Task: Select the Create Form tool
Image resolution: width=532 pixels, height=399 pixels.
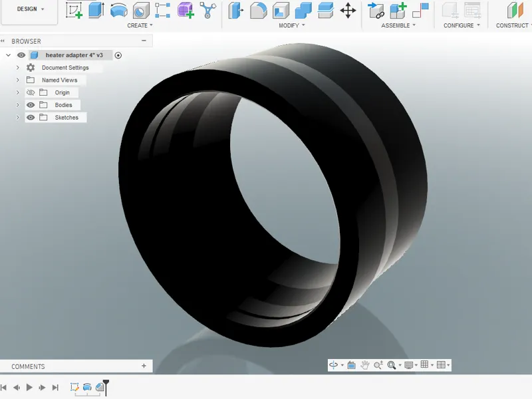Action: [186, 10]
